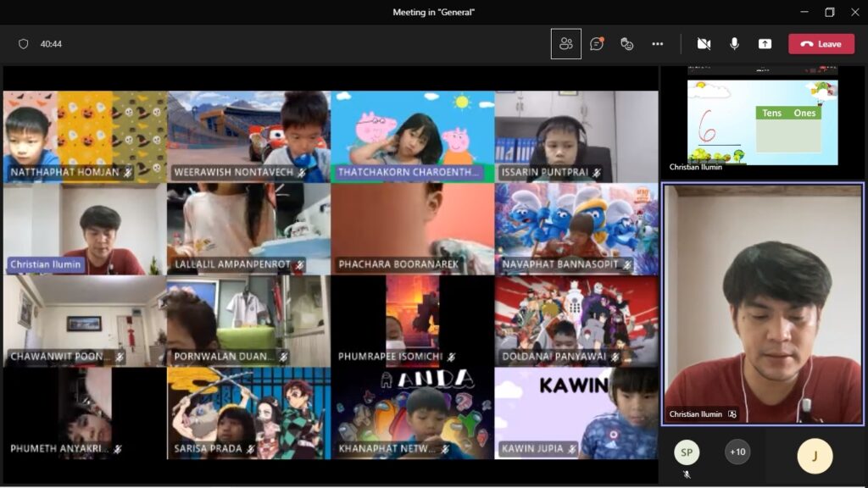The image size is (868, 488).
Task: Open the More actions ellipsis menu
Action: pyautogui.click(x=658, y=44)
